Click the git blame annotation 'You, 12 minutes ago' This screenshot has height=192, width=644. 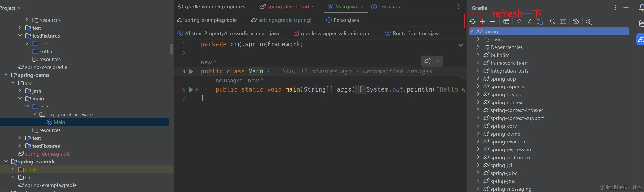pyautogui.click(x=317, y=71)
